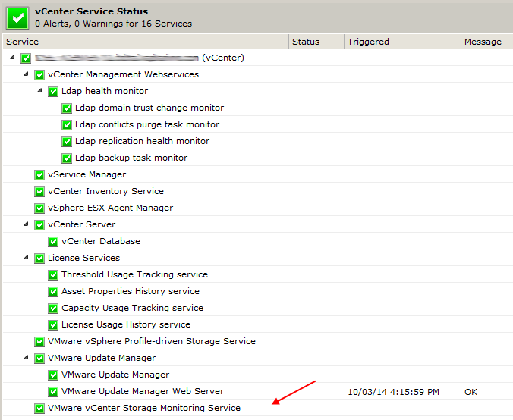Click status icon for Threshold Usage Tracking service
513x420 pixels.
point(53,275)
